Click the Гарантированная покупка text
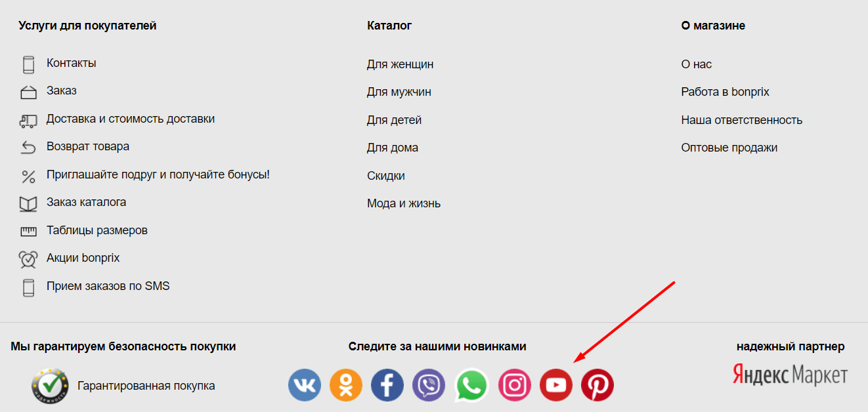The image size is (868, 412). coord(146,386)
